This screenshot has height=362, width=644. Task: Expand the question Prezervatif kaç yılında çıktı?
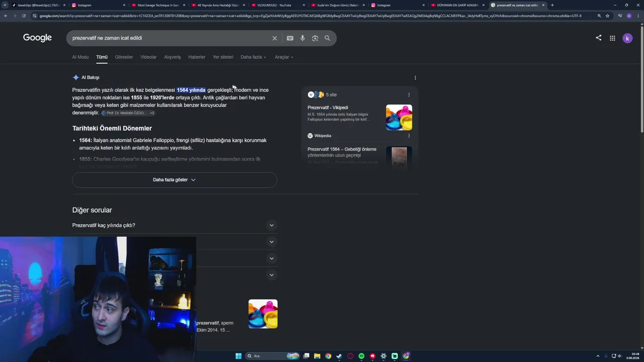tap(175, 225)
